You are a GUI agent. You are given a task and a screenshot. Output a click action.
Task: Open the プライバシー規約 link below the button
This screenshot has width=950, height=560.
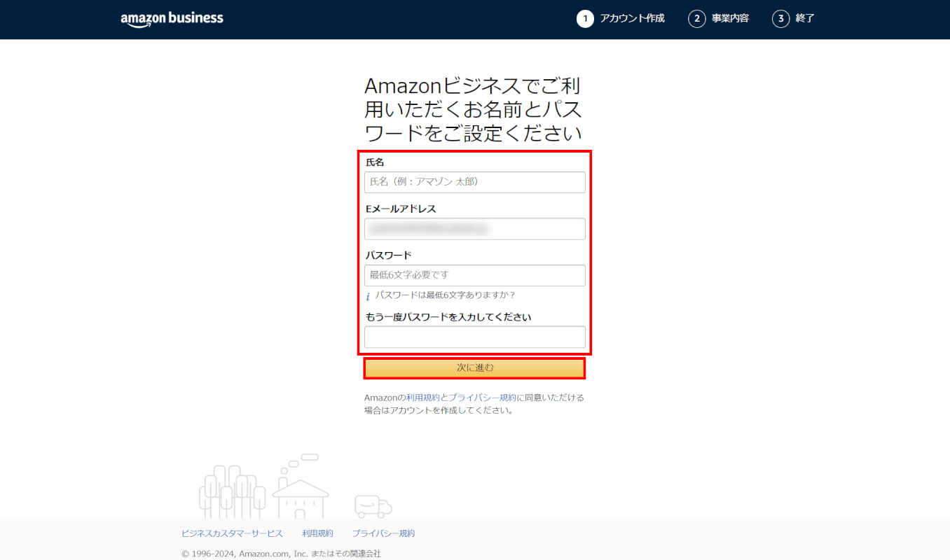(482, 398)
